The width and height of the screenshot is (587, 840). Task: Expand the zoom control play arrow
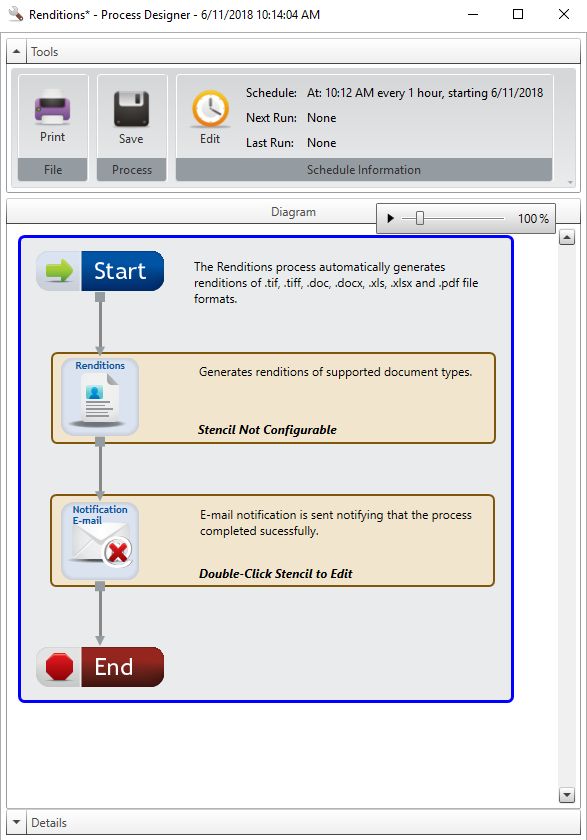[390, 219]
